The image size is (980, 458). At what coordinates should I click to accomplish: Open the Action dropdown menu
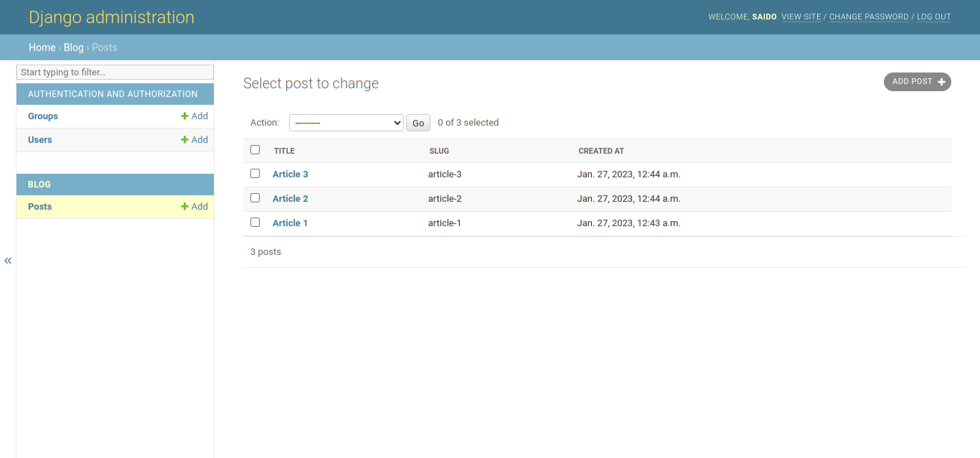347,123
